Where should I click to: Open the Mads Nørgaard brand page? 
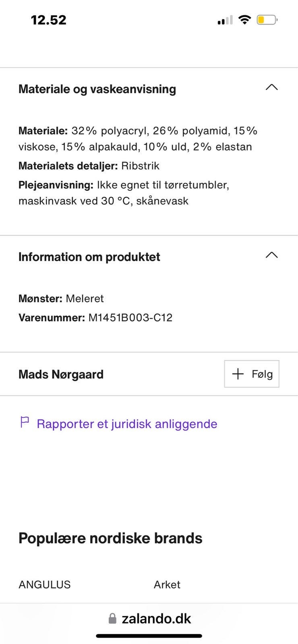tap(61, 374)
